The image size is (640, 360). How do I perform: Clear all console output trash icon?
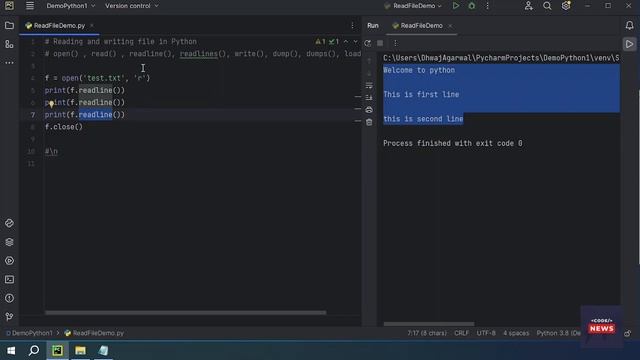click(x=369, y=122)
